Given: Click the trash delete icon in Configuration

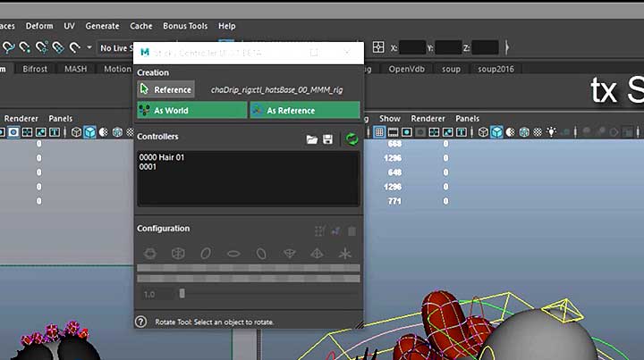Looking at the screenshot, I should [x=352, y=230].
